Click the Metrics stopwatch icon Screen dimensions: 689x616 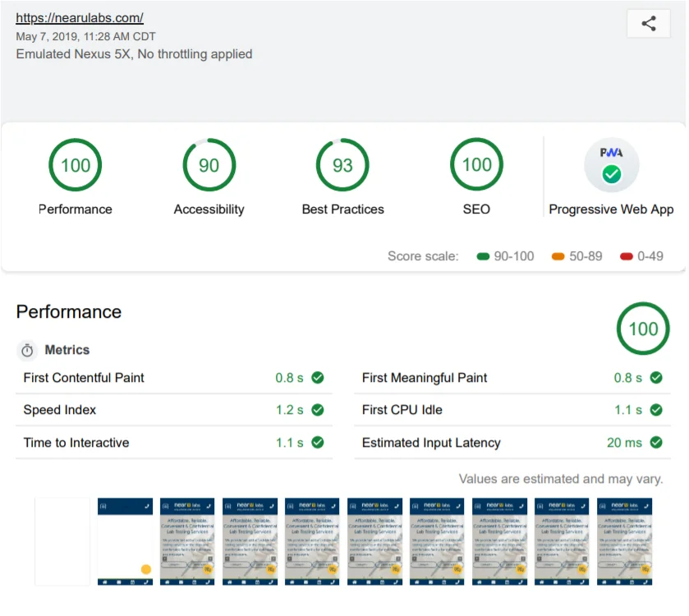tap(27, 351)
